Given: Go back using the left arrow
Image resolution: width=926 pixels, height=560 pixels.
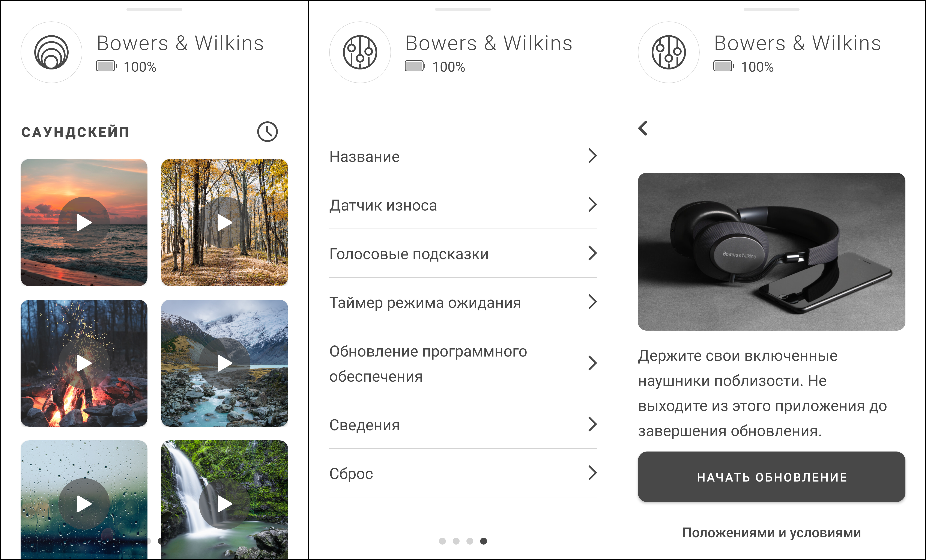Looking at the screenshot, I should tap(643, 128).
